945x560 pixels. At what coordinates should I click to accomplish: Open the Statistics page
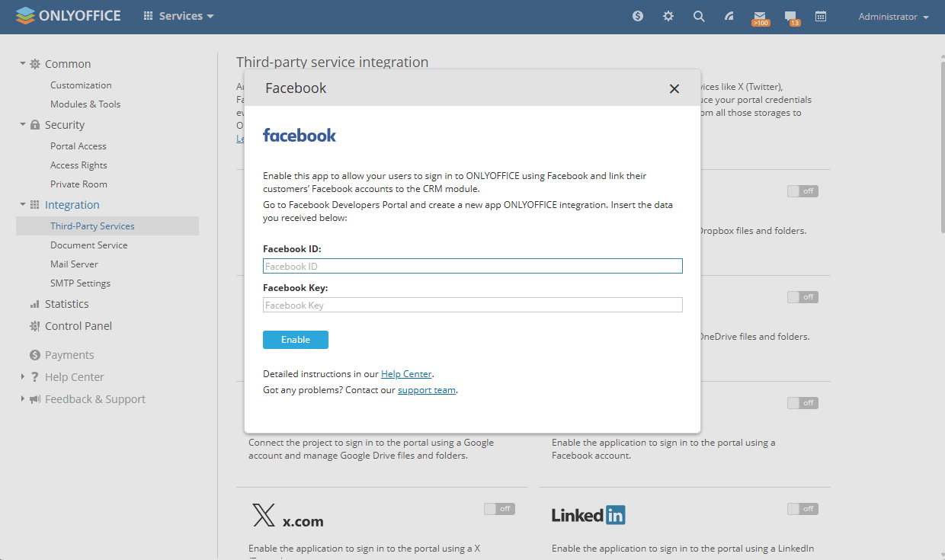pyautogui.click(x=67, y=304)
